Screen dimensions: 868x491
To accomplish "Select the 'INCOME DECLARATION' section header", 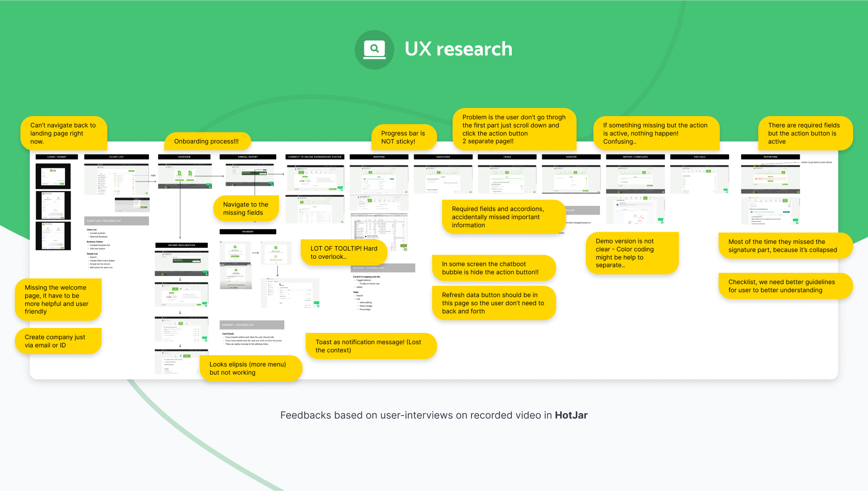I will 182,245.
